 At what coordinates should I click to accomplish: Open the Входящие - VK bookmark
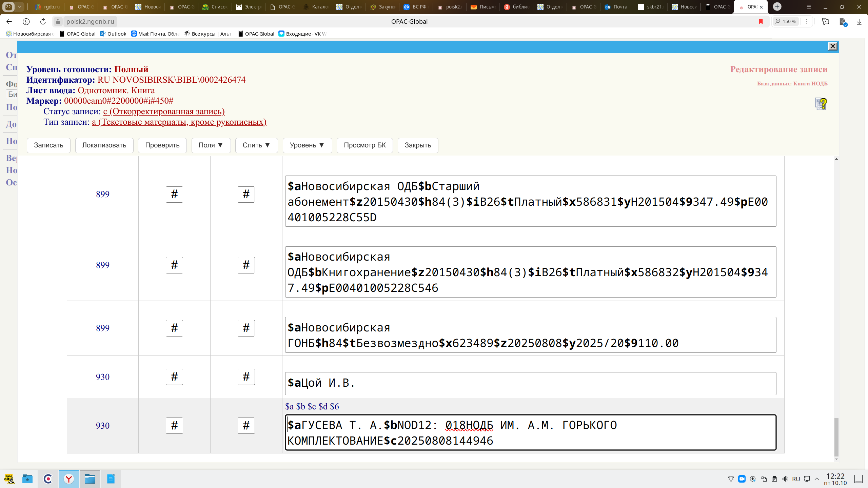point(302,34)
